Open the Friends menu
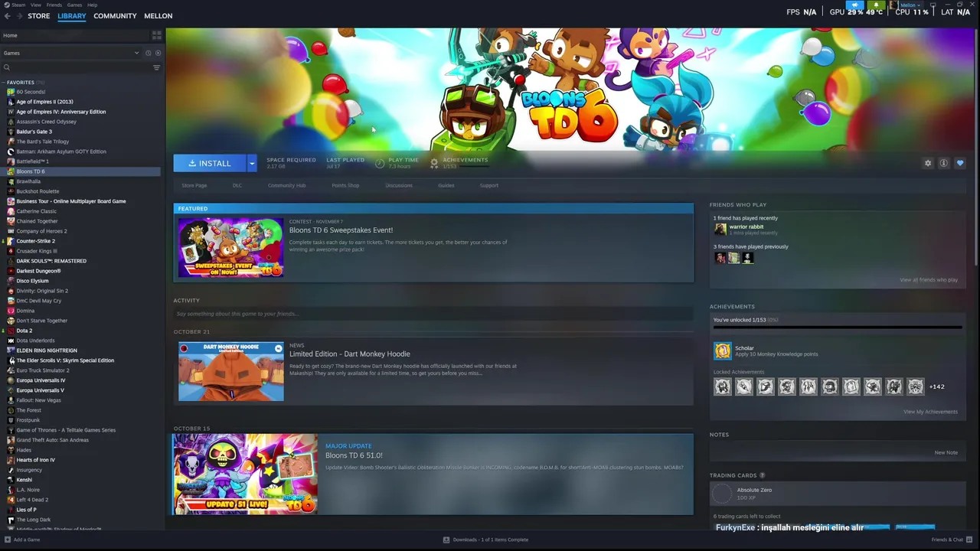Image resolution: width=980 pixels, height=551 pixels. pyautogui.click(x=54, y=5)
